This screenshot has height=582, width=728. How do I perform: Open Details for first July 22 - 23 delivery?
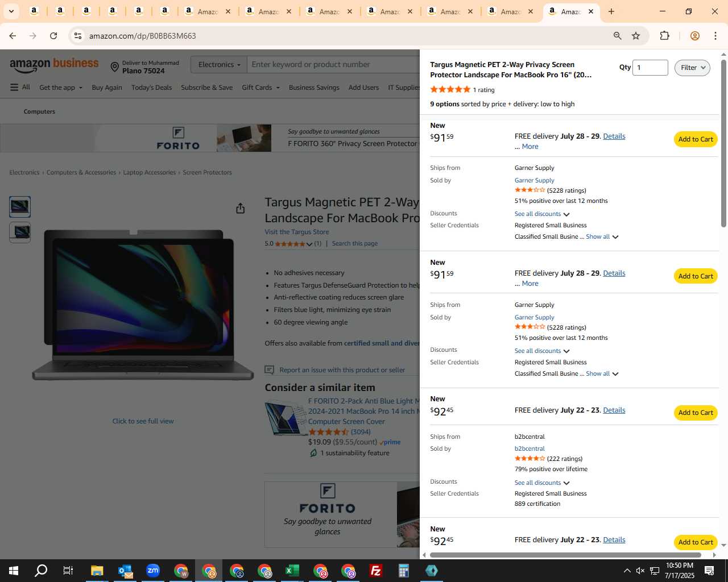click(x=614, y=410)
